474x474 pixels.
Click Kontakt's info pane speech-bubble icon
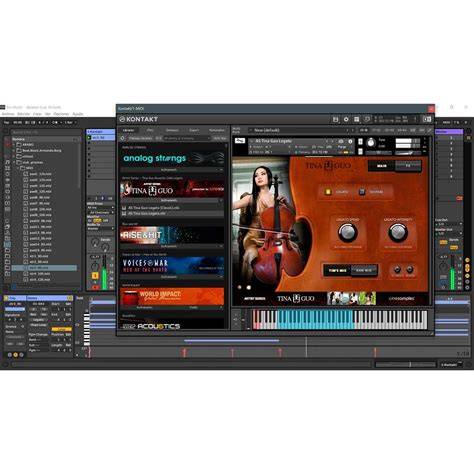coord(367,119)
